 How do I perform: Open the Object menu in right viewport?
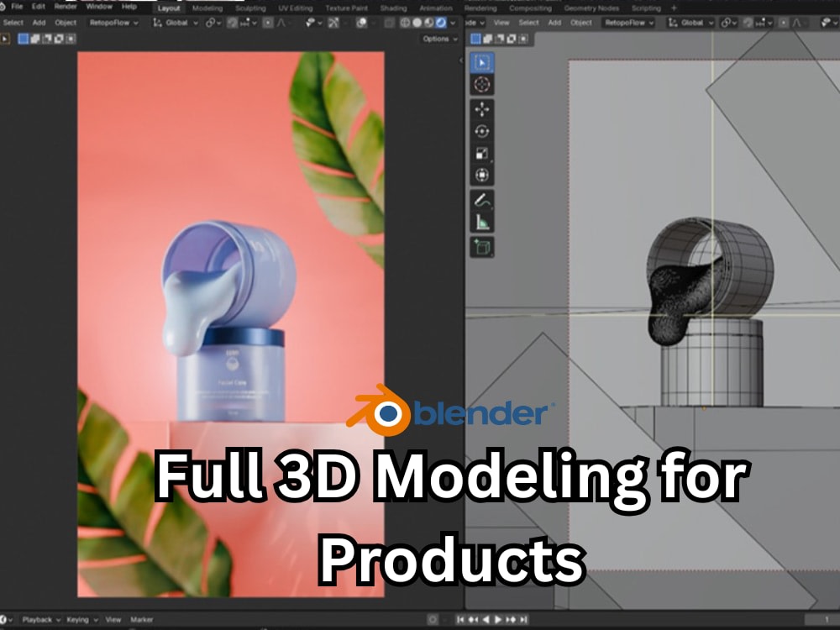click(x=581, y=23)
